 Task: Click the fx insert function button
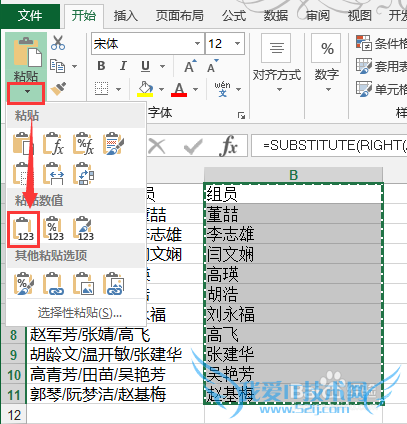[229, 146]
